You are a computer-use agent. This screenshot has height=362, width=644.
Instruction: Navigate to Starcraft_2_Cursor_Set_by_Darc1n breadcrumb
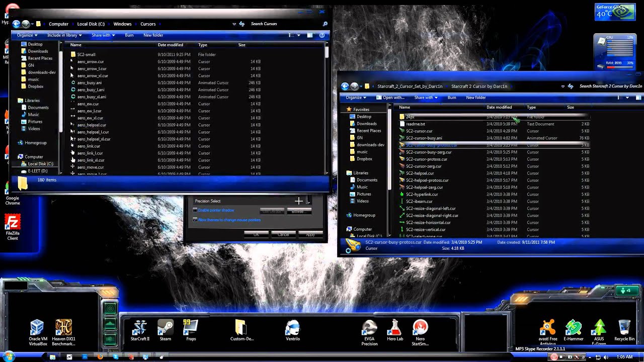410,86
